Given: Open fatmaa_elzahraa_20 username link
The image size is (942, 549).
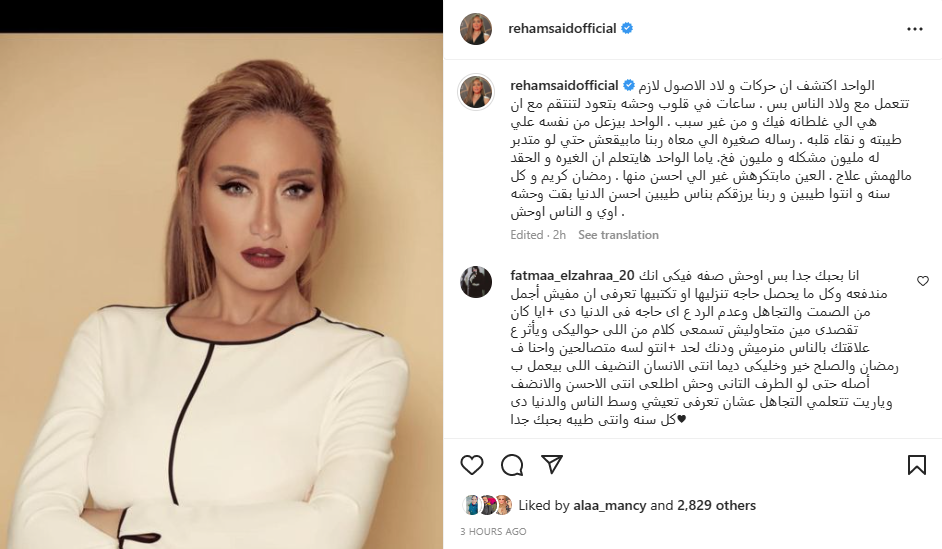Looking at the screenshot, I should 572,275.
